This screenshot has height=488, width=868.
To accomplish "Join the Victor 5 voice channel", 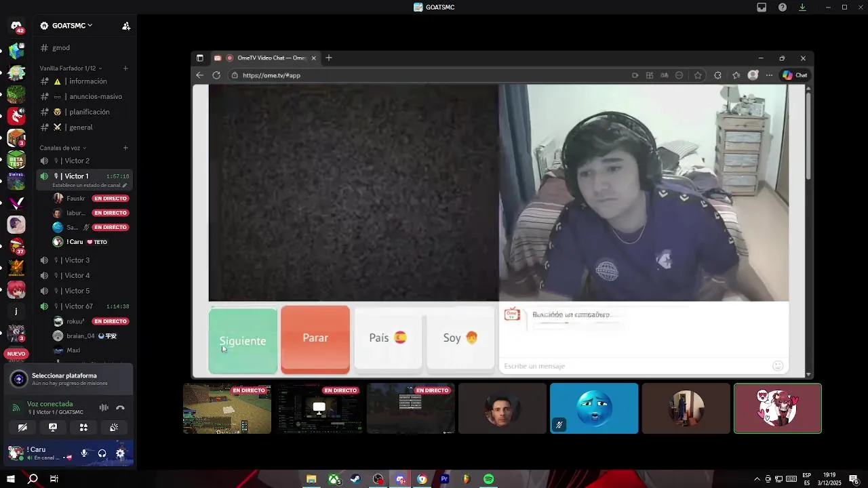I will click(x=84, y=291).
